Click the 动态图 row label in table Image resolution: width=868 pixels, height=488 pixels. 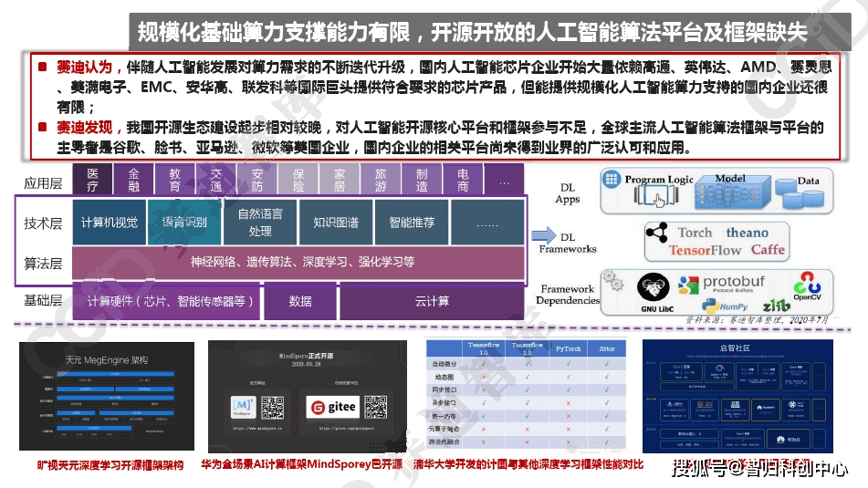tap(444, 377)
